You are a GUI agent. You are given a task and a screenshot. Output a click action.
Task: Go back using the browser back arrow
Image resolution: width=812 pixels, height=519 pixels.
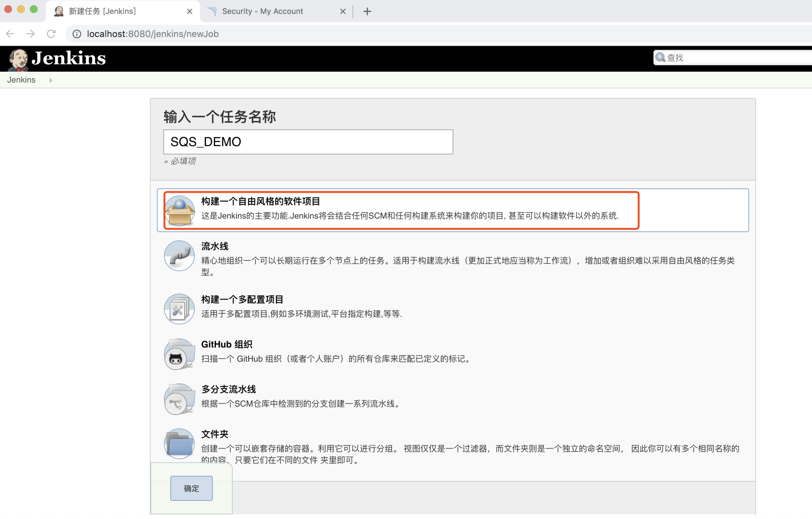click(x=10, y=34)
